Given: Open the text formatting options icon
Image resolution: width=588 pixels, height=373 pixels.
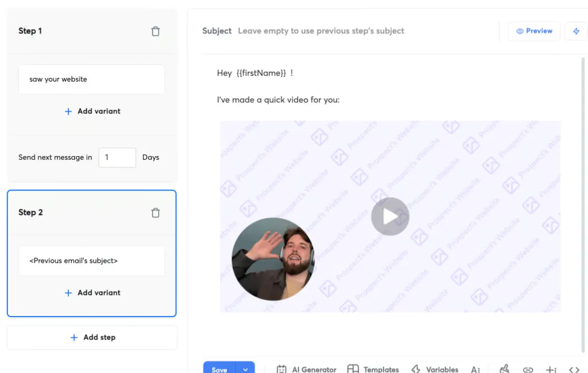Looking at the screenshot, I should (x=476, y=370).
